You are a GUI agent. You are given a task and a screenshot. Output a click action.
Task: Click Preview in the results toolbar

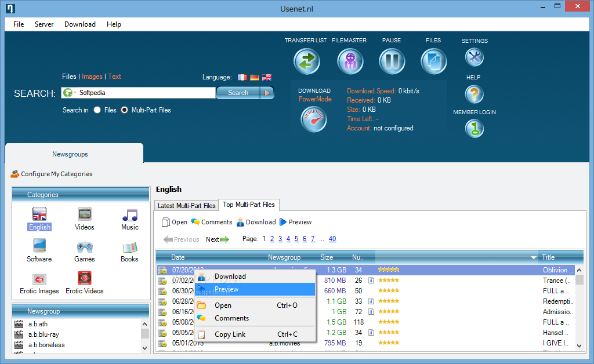coord(295,222)
